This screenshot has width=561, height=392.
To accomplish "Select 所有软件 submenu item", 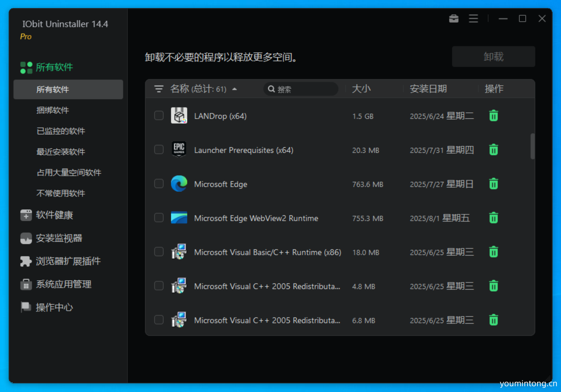I will pos(68,90).
